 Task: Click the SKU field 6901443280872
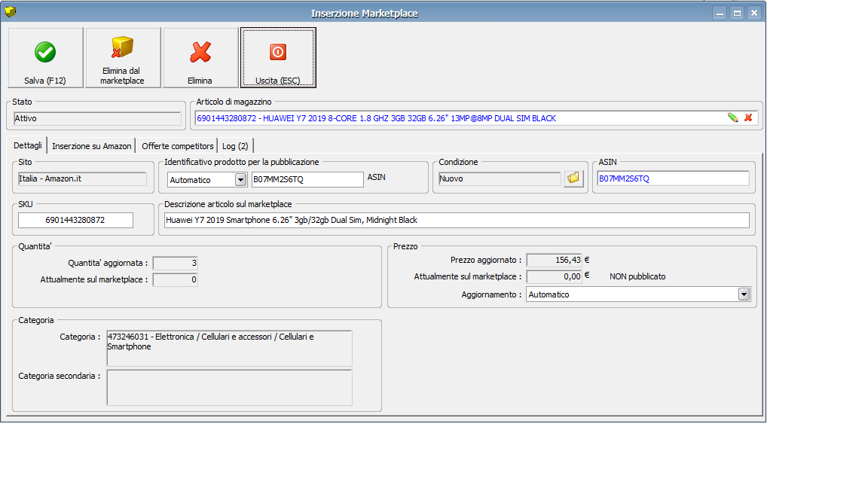(75, 220)
